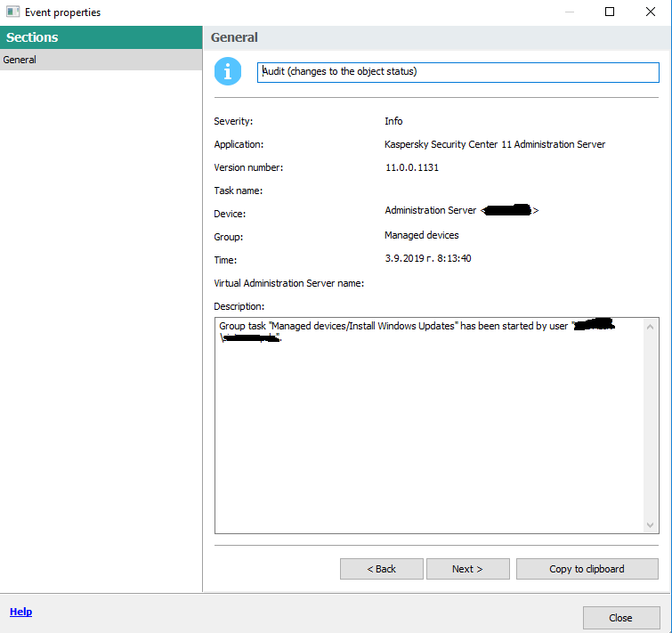
Task: Click description scrollbar up arrow
Action: [650, 327]
